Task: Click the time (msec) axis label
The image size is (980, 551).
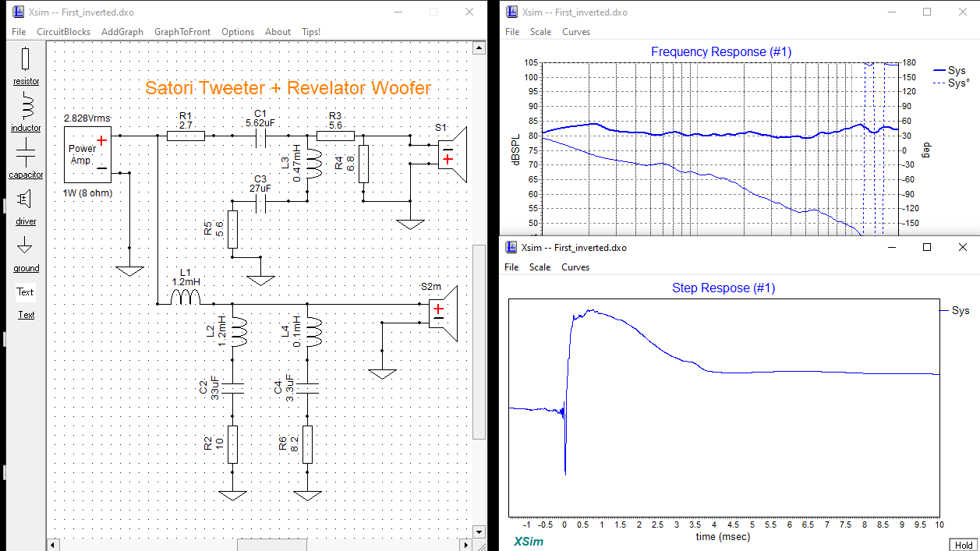Action: point(724,537)
